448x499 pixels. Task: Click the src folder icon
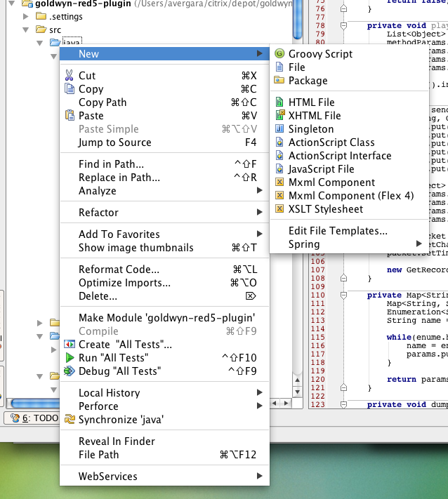[x=41, y=29]
